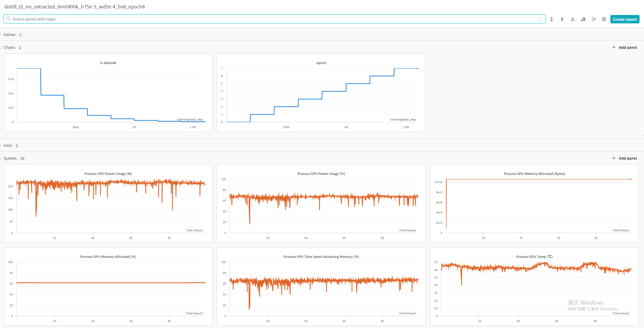Open outliers scatter-dots icon

coord(594,19)
